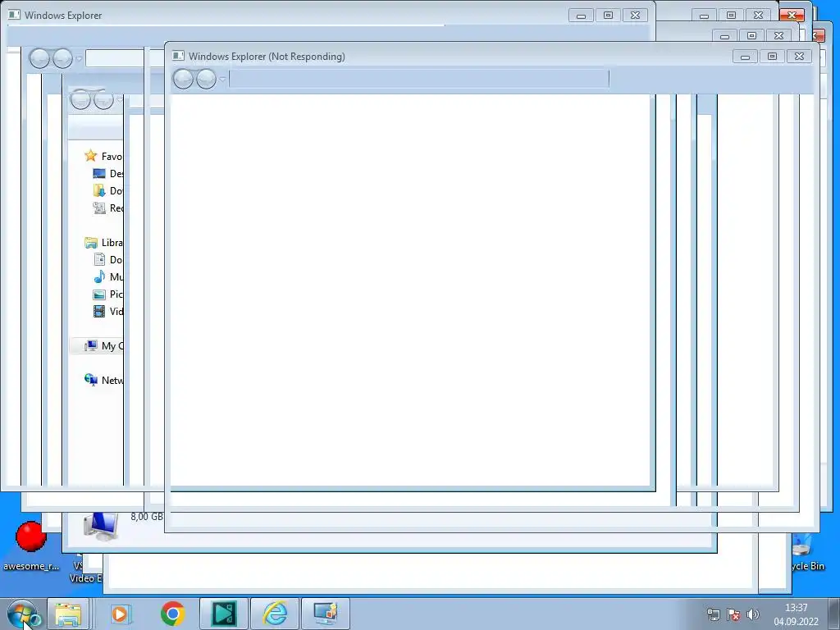
Task: Select the Recycle Bin desktop icon
Action: click(808, 552)
